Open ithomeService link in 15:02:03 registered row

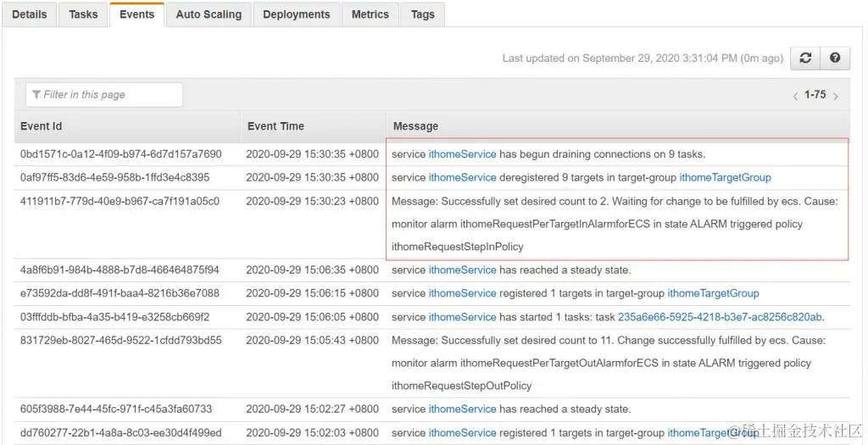coord(462,433)
